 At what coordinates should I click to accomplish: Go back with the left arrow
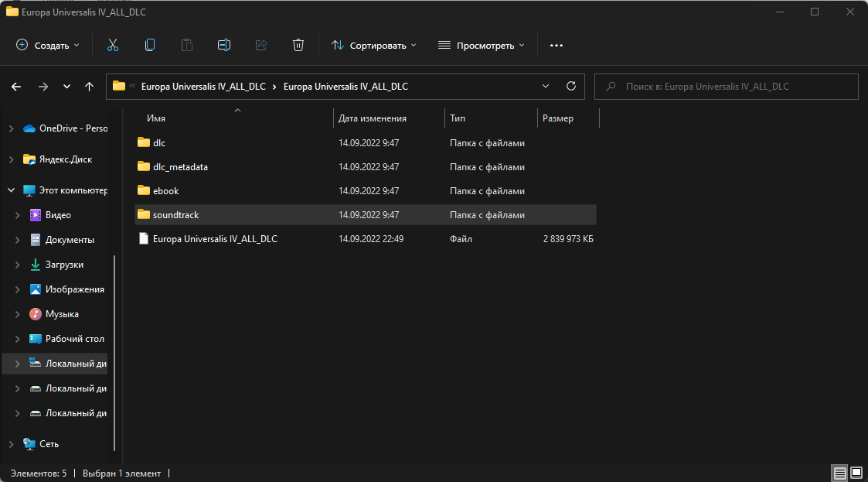pos(16,87)
